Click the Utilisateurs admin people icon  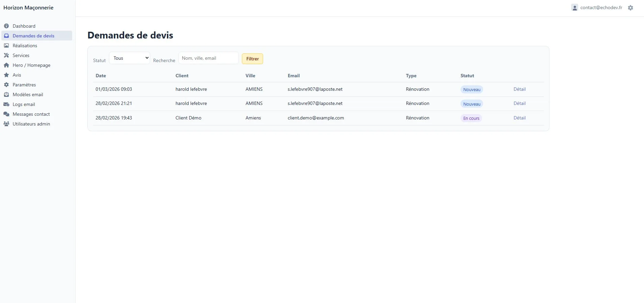(x=6, y=124)
